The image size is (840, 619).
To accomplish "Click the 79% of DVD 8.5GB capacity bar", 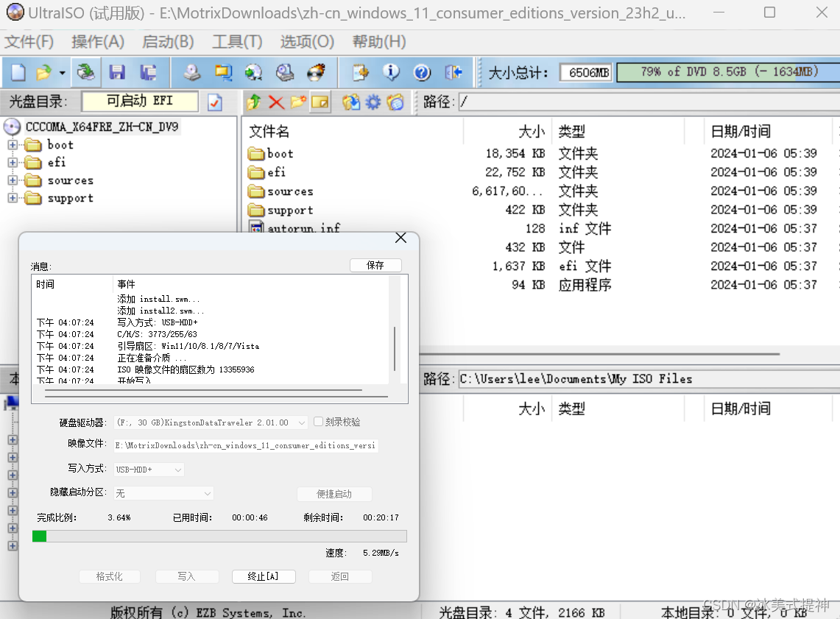I will click(729, 72).
